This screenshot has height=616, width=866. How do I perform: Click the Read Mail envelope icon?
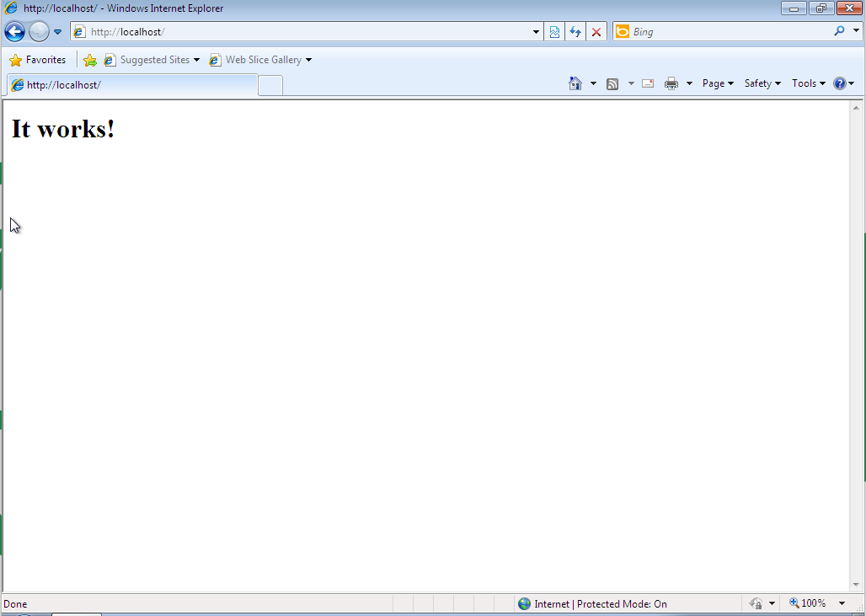pos(648,83)
